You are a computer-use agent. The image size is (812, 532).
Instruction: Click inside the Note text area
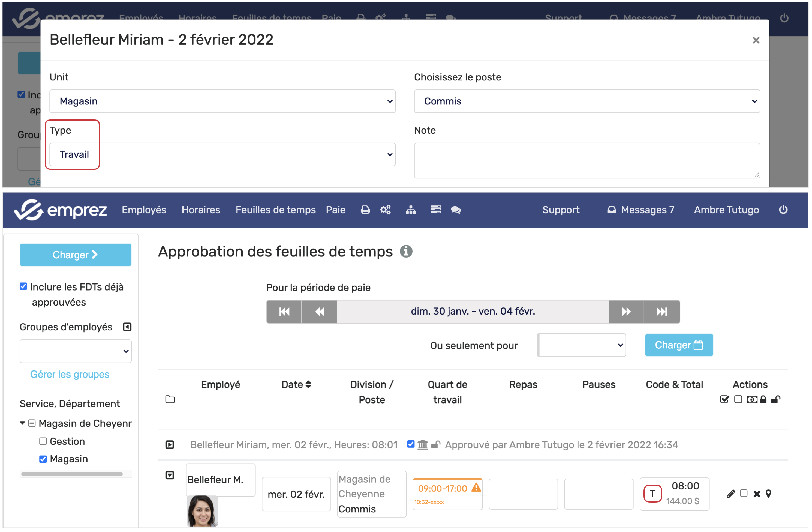click(587, 160)
